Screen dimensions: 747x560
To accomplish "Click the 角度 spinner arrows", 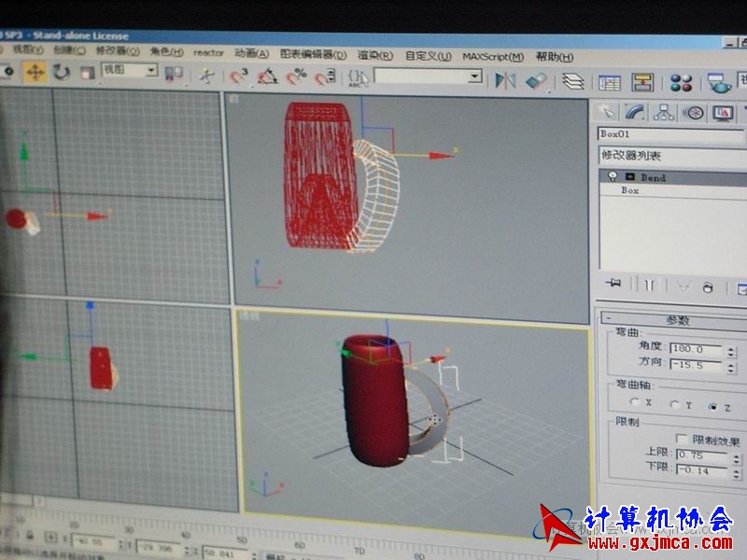I will (x=728, y=350).
